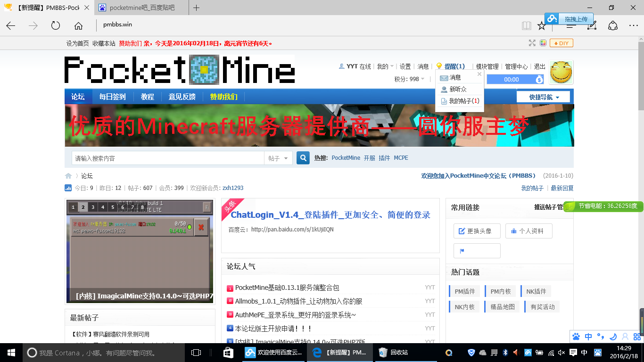Viewport: 644px width, 362px height.
Task: Expand the 快捷导航 quick navigation dropdown
Action: [543, 97]
